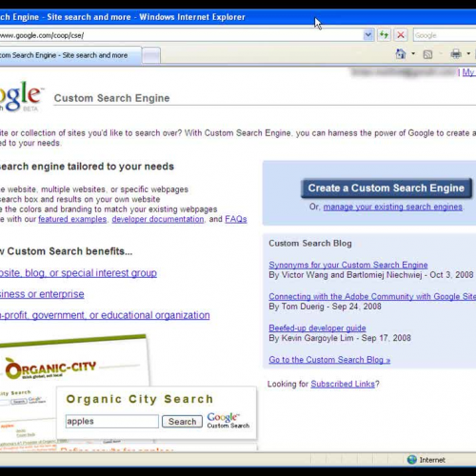Click in the Google toolbar search box
Image resolution: width=476 pixels, height=476 pixels.
pyautogui.click(x=445, y=35)
